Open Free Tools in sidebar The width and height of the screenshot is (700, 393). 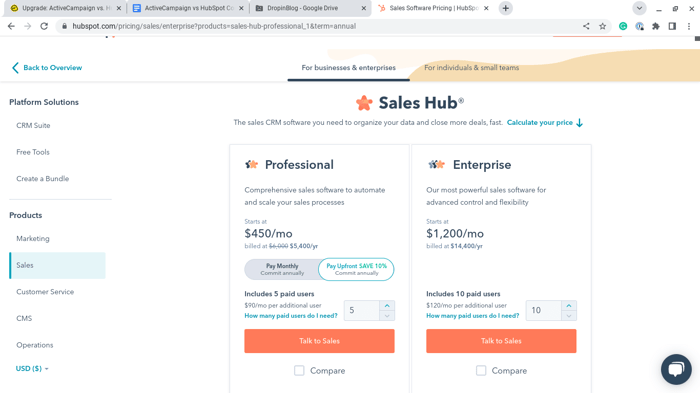[33, 152]
